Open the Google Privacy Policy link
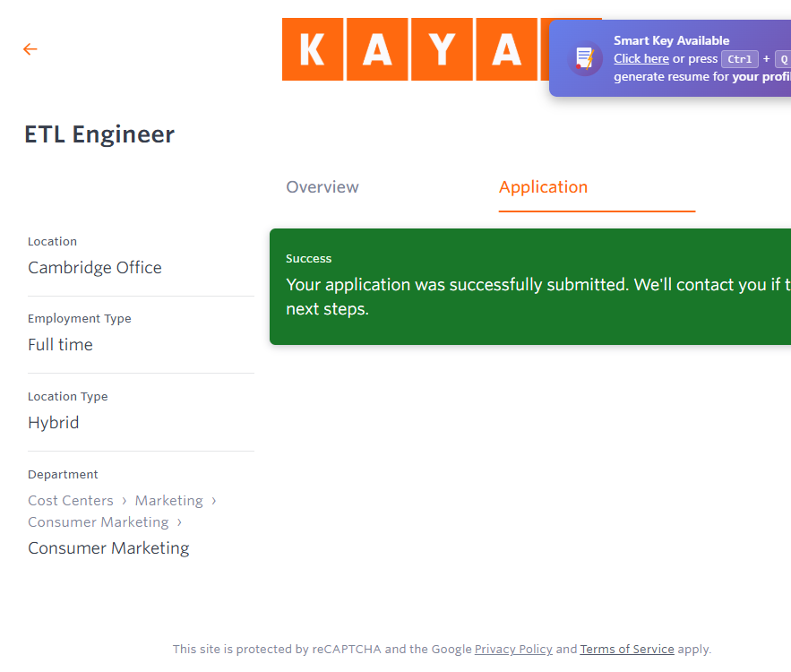The height and width of the screenshot is (672, 791). click(x=513, y=650)
